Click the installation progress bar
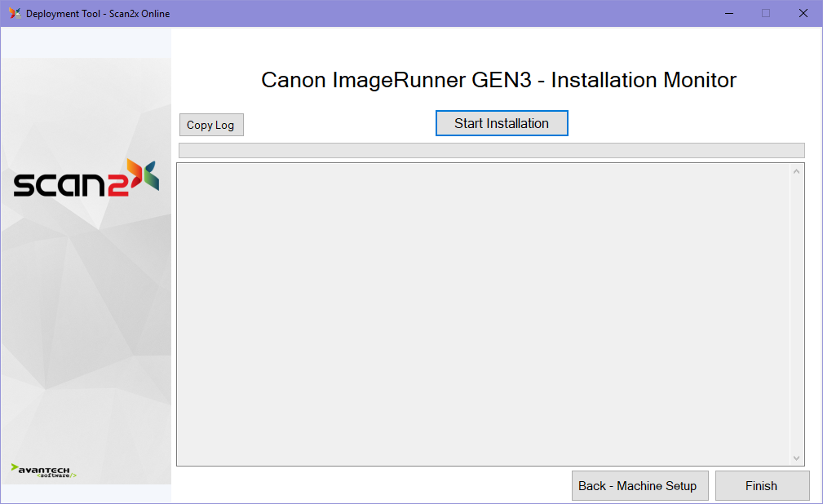This screenshot has height=504, width=823. [x=491, y=150]
